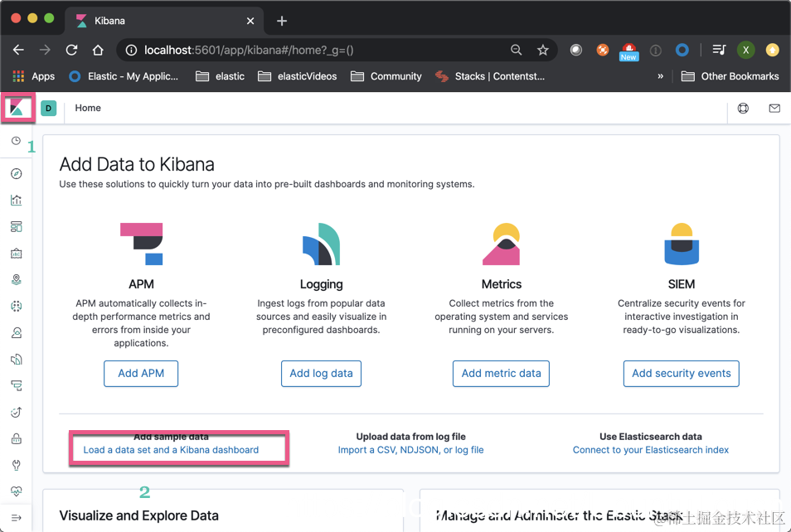The width and height of the screenshot is (791, 532).
Task: Open a new browser tab with plus
Action: pyautogui.click(x=282, y=21)
